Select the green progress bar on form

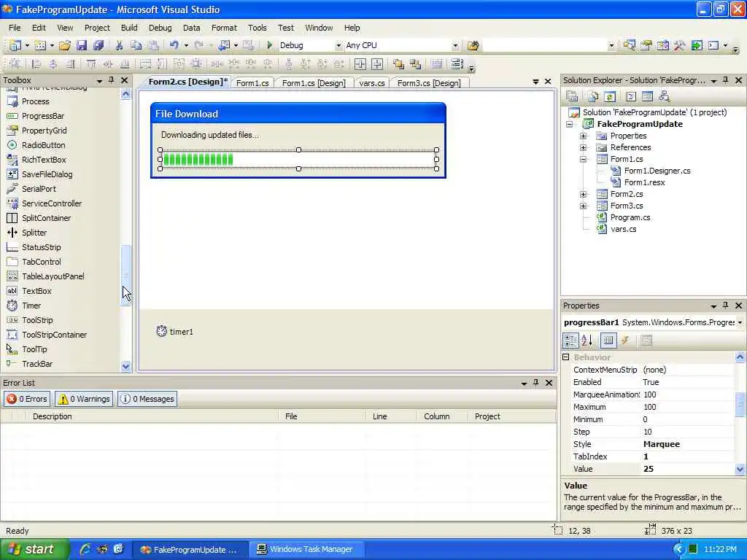click(298, 159)
